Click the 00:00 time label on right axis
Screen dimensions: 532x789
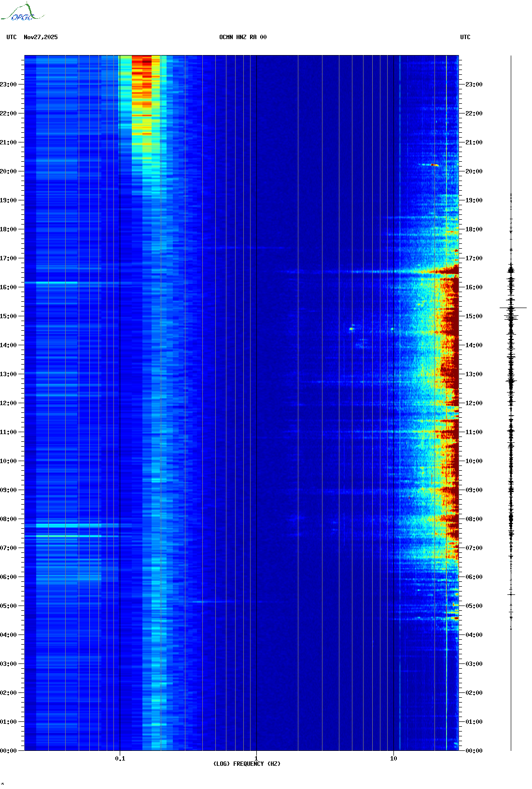[x=474, y=750]
